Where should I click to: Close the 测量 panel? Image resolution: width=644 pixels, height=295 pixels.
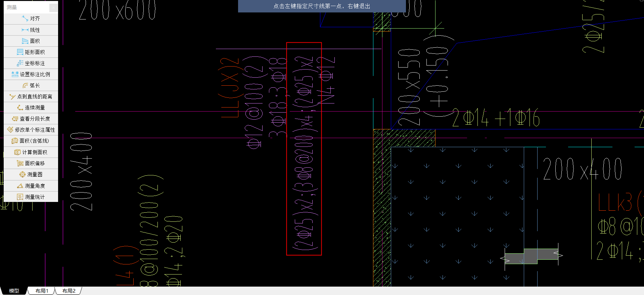[x=53, y=7]
